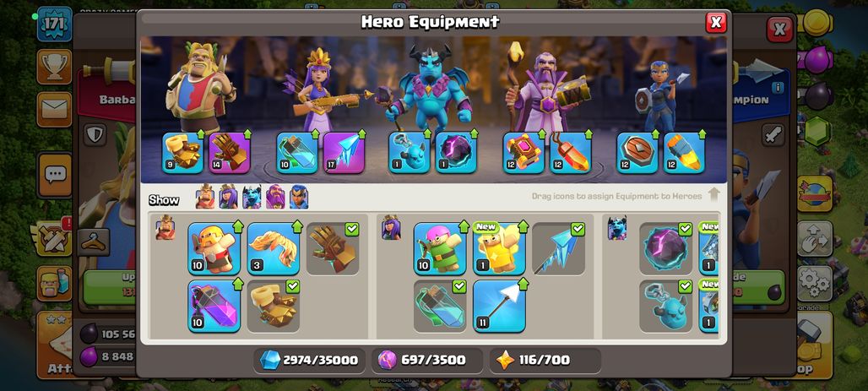This screenshot has height=391, width=868.
Task: Select the Giant Arrow equipment level 11
Action: click(x=499, y=307)
